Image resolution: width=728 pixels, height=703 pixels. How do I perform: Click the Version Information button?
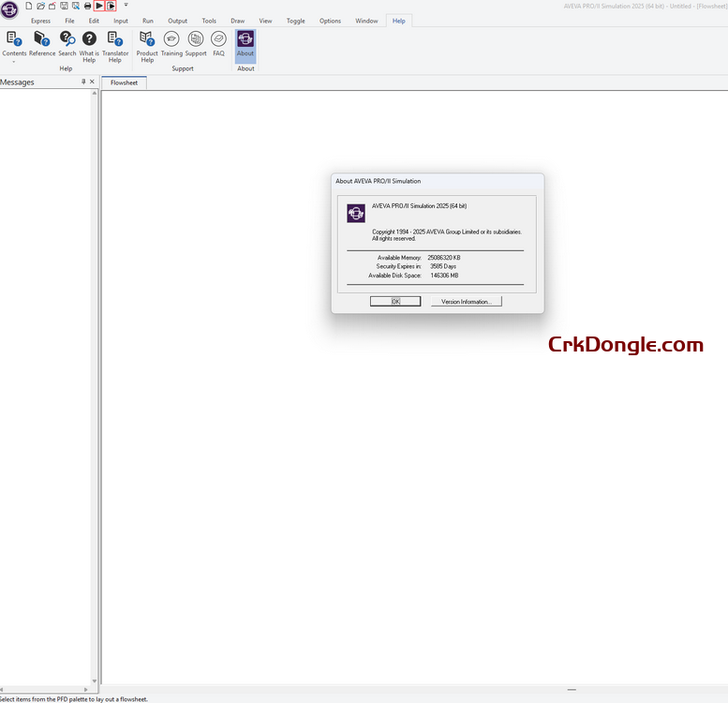[466, 302]
